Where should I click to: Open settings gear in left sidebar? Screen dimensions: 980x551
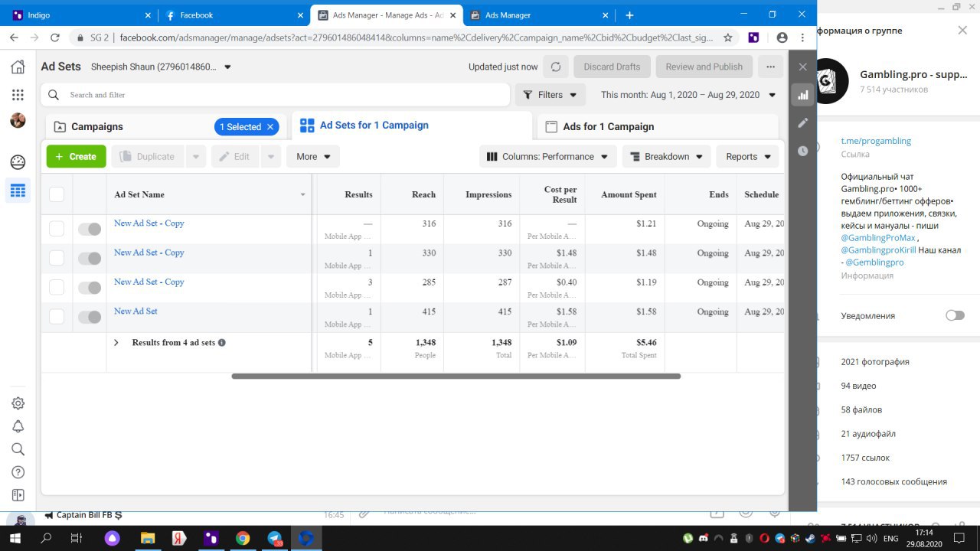18,403
